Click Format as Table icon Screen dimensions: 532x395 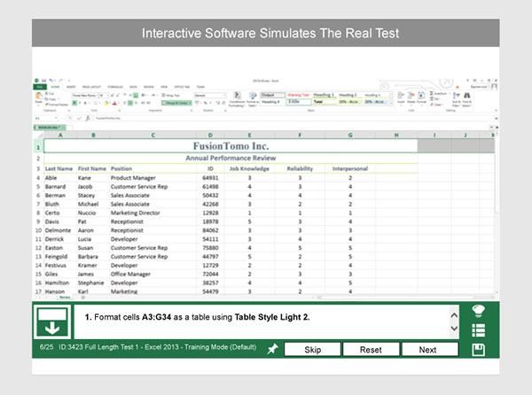[253, 96]
